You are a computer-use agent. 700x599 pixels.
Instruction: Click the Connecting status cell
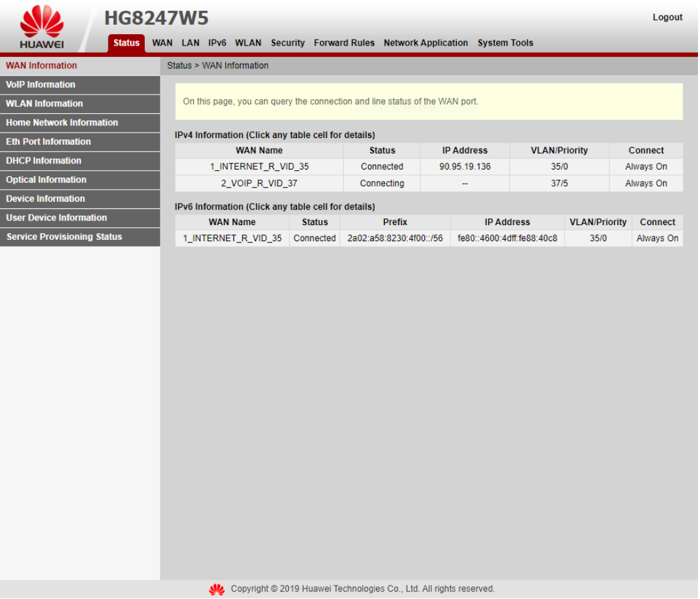[382, 184]
